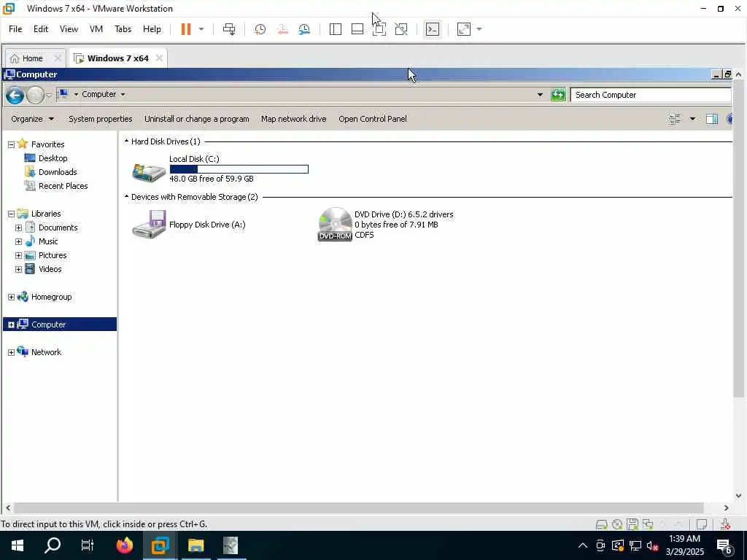This screenshot has width=747, height=560.
Task: Click Open Control Panel
Action: pos(373,119)
